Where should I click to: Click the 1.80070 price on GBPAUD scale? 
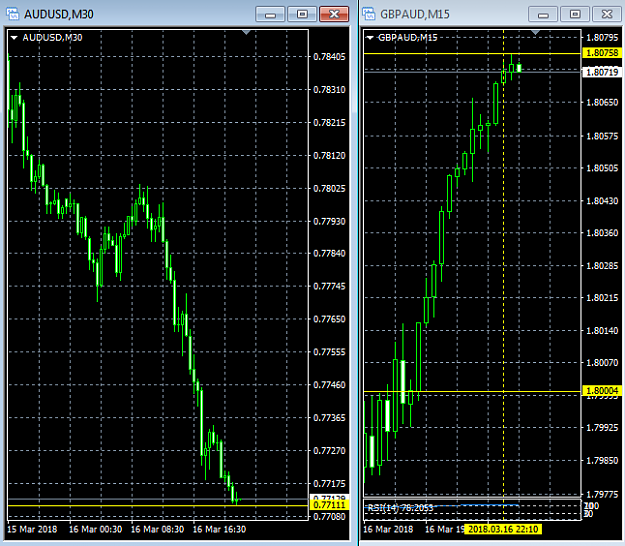tap(602, 363)
